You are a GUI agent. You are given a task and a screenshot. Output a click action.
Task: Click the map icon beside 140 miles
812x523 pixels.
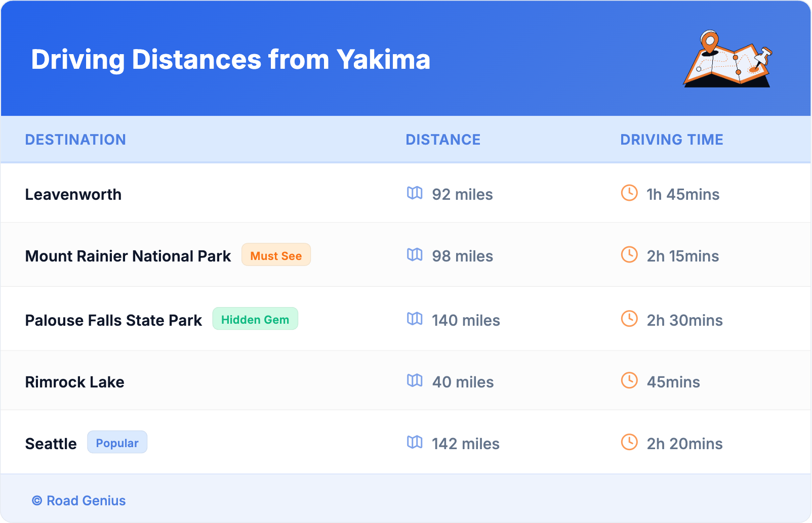415,319
